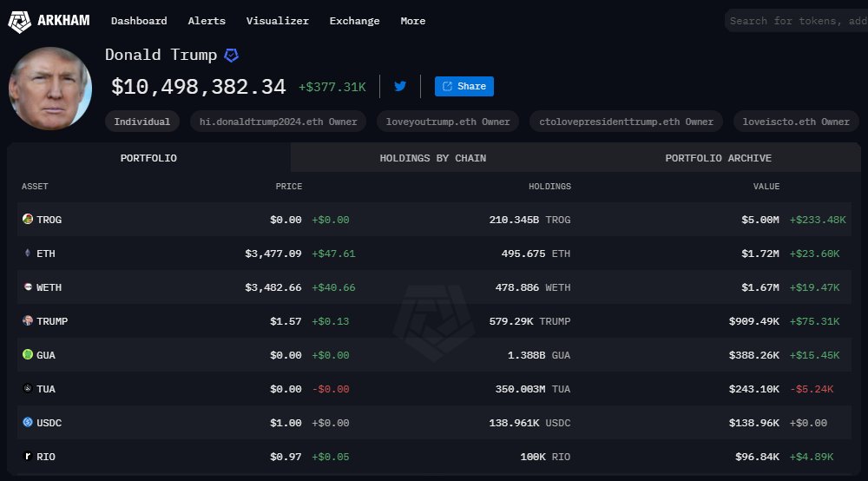Screen dimensions: 868x481
Task: Click the $1.72M ETH value
Action: pyautogui.click(x=760, y=254)
